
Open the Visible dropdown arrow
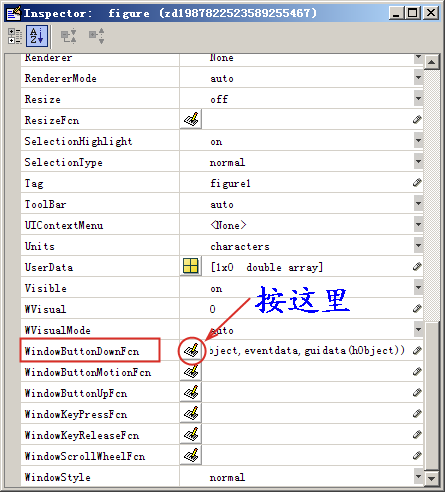pos(418,288)
